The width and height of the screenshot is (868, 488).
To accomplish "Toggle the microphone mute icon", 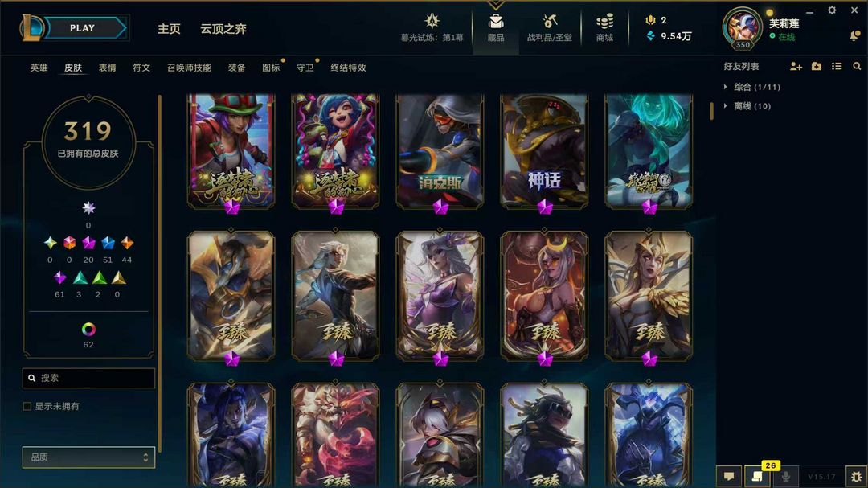I will (x=785, y=477).
